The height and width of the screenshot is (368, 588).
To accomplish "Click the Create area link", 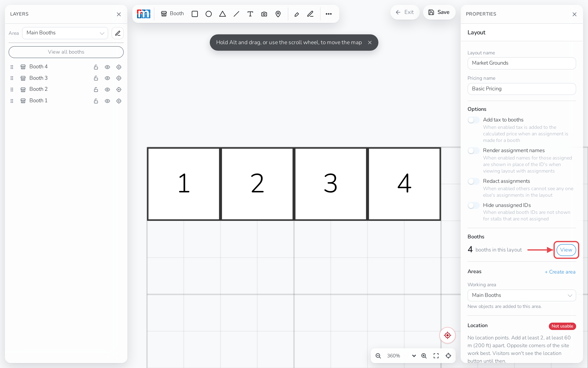I will (x=560, y=272).
